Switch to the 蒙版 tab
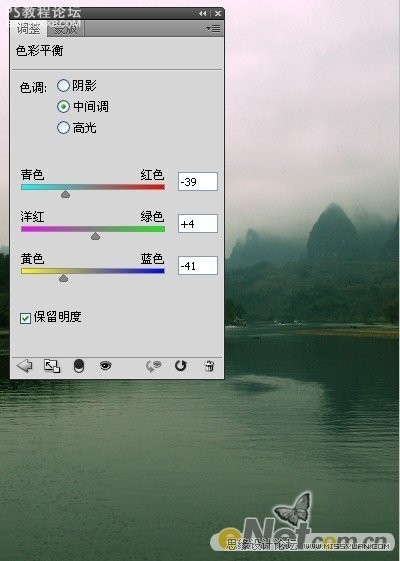The width and height of the screenshot is (400, 561). pos(65,29)
